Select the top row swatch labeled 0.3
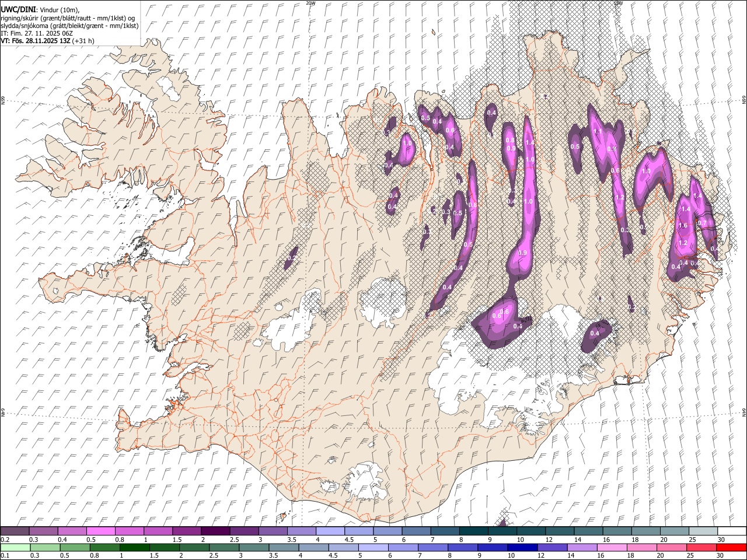This screenshot has width=747, height=560. click(x=44, y=531)
